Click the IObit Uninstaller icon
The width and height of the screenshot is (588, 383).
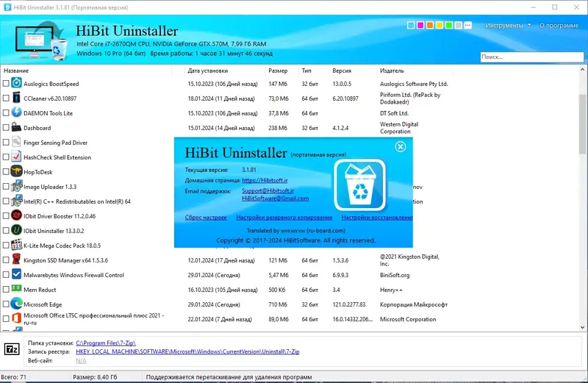pos(16,230)
